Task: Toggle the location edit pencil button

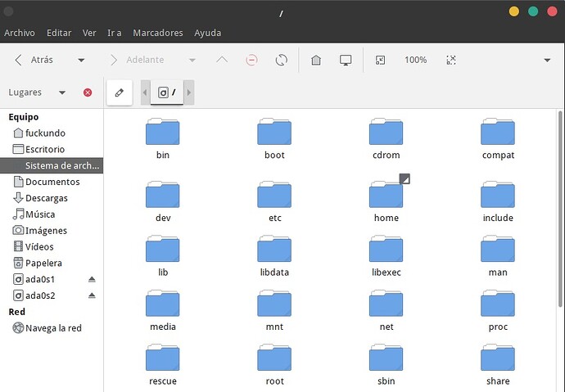Action: click(x=120, y=92)
